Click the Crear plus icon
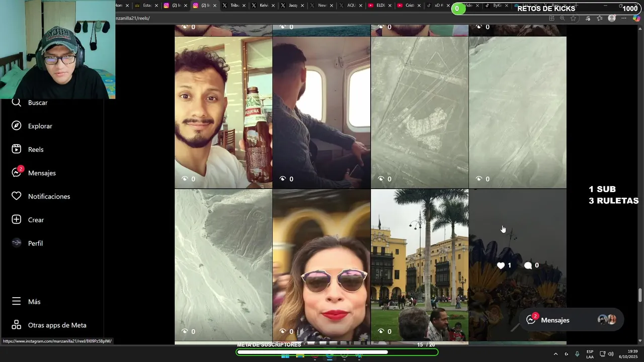Screen dimensions: 644x362 click(17, 220)
